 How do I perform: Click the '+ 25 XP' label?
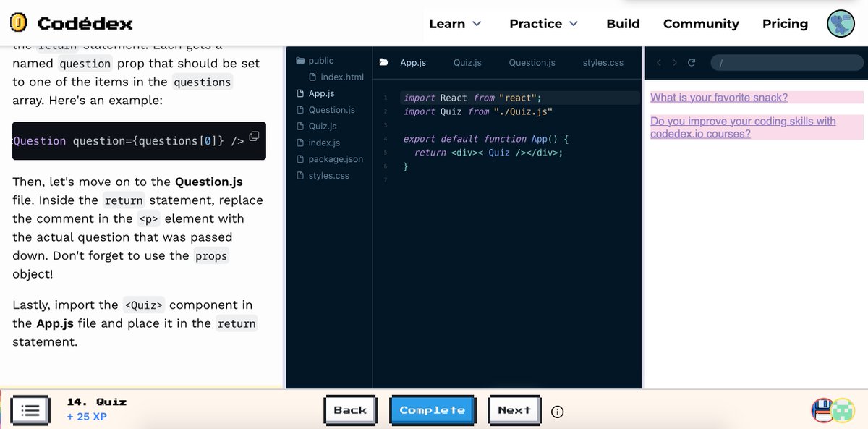pos(87,417)
